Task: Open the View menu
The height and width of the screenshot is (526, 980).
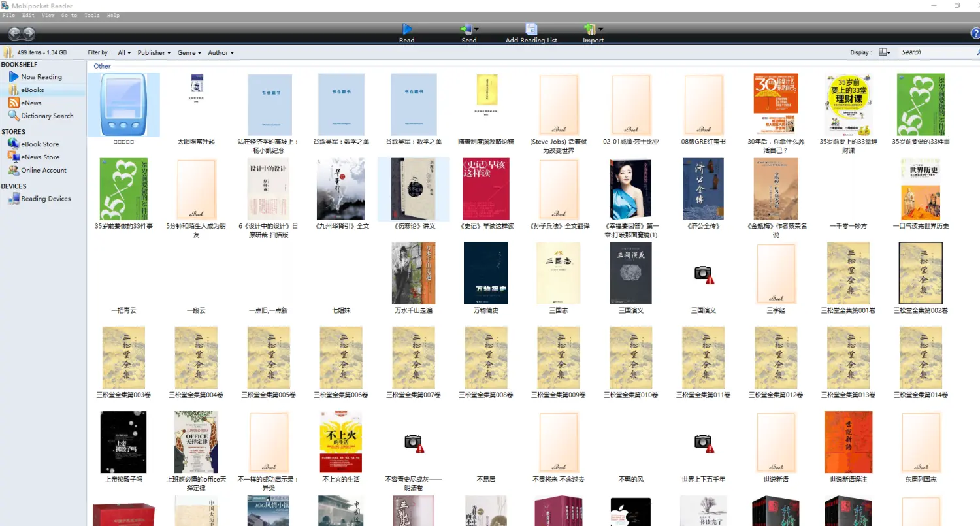Action: (48, 15)
